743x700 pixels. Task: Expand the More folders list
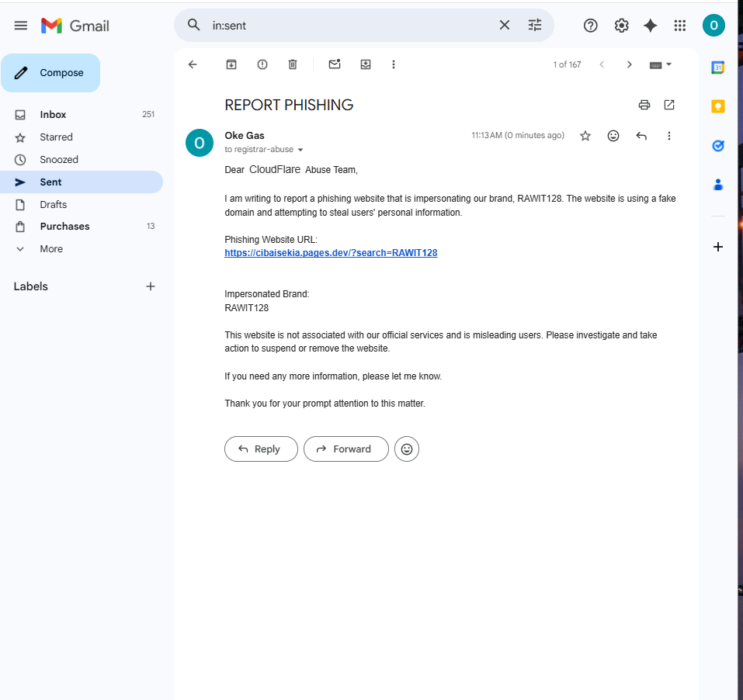click(82, 248)
